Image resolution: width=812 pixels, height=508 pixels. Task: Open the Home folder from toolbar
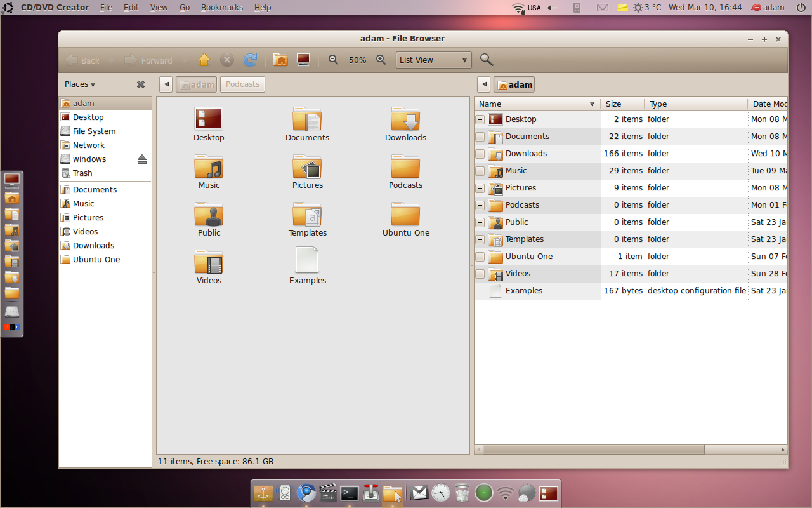click(x=280, y=60)
